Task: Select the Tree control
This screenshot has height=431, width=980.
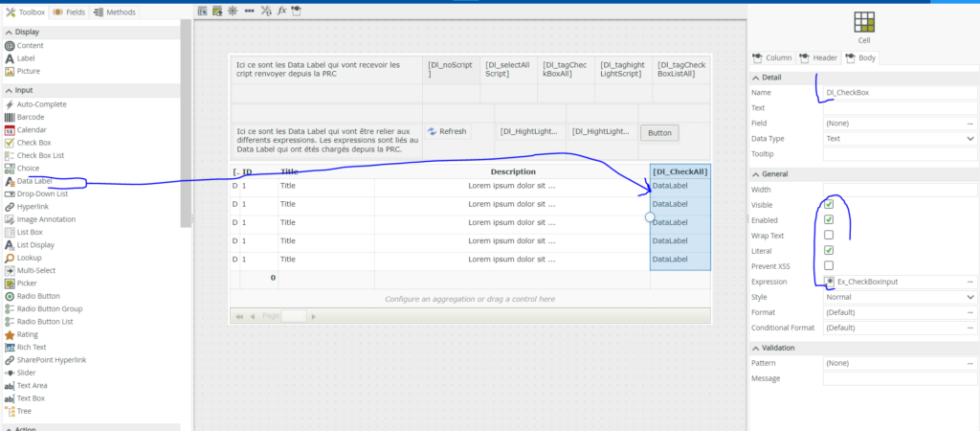Action: pos(17,411)
